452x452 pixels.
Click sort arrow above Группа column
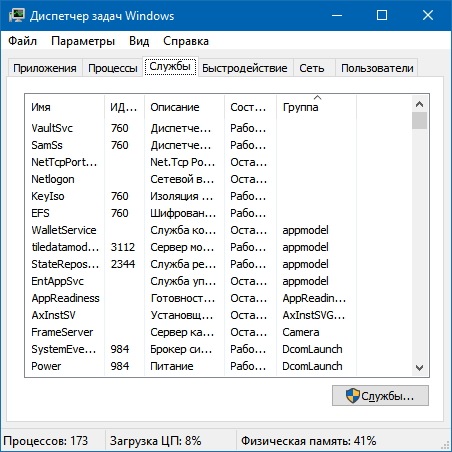pyautogui.click(x=318, y=98)
